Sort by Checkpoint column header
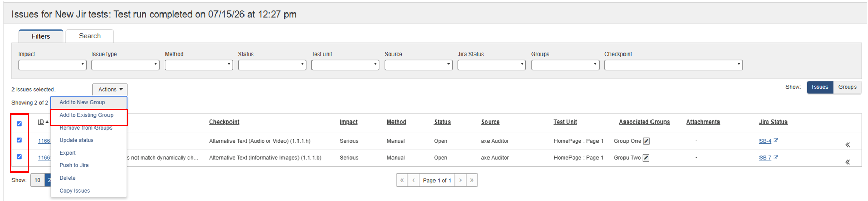 pos(224,122)
